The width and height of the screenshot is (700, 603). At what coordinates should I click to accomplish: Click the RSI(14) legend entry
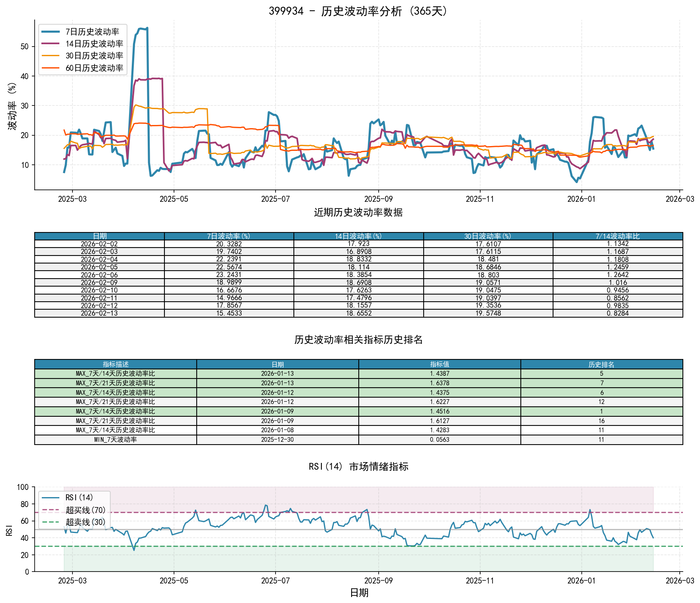tap(79, 498)
